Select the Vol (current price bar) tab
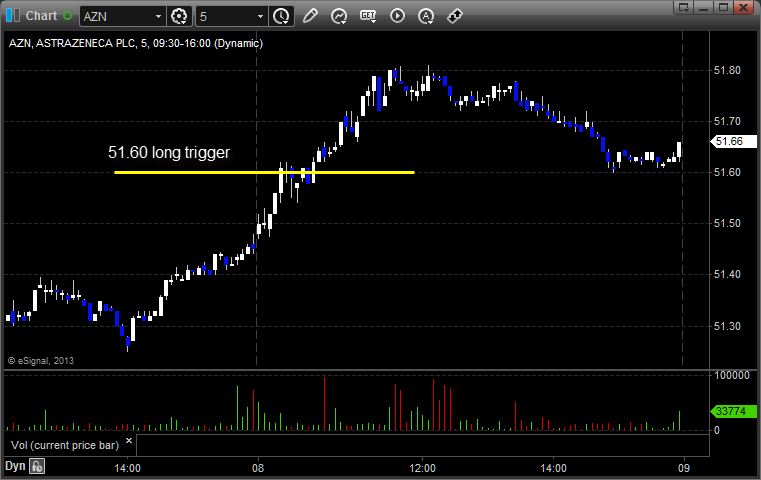 click(x=70, y=445)
